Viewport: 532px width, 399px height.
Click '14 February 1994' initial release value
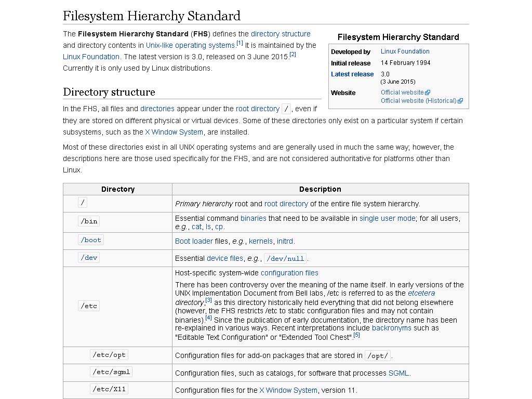pos(405,63)
